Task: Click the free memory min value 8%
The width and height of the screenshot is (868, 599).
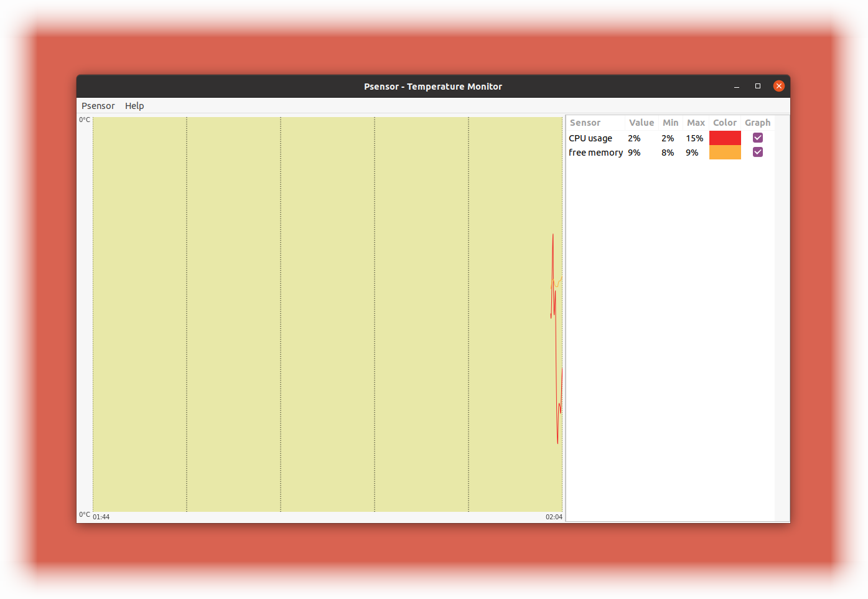Action: pyautogui.click(x=668, y=153)
